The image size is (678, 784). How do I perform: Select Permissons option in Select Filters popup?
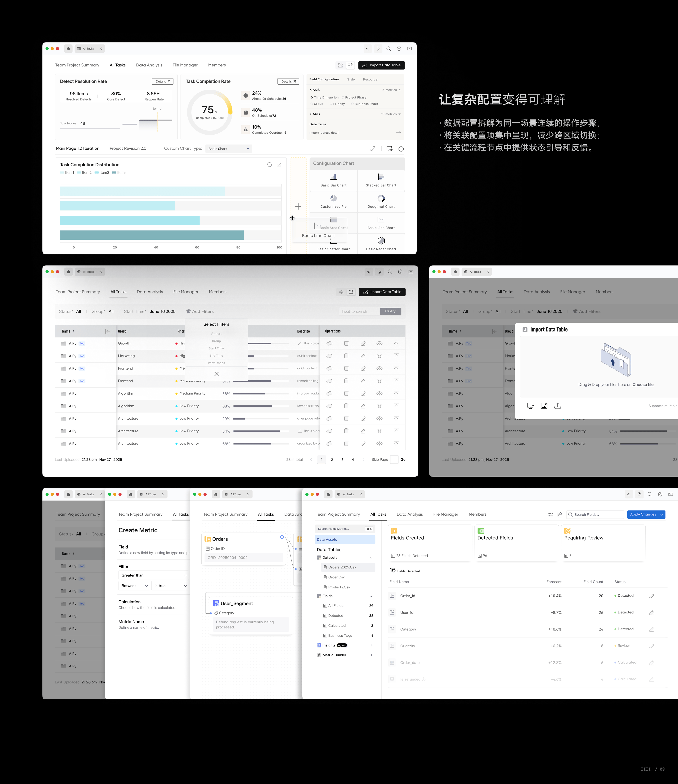[x=217, y=363]
